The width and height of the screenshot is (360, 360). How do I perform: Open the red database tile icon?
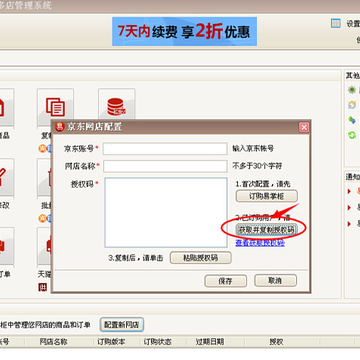(116, 107)
